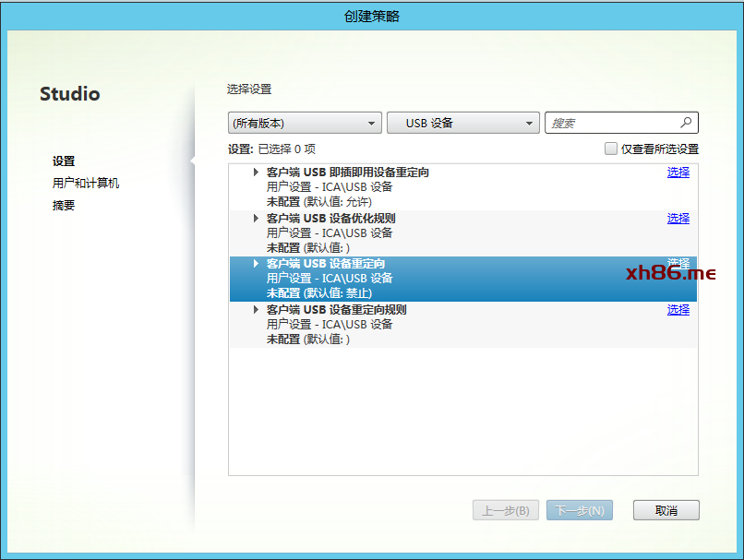This screenshot has height=560, width=744.
Task: Select the 客户端 USB 设备优化规则 row
Action: coord(462,233)
